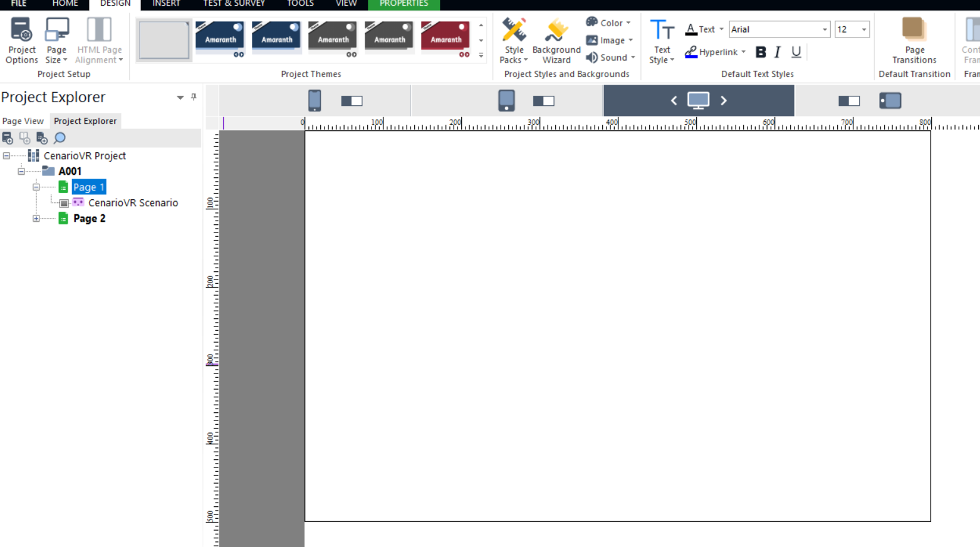Viewport: 980px width, 547px height.
Task: Switch to phone portrait device view
Action: (315, 100)
